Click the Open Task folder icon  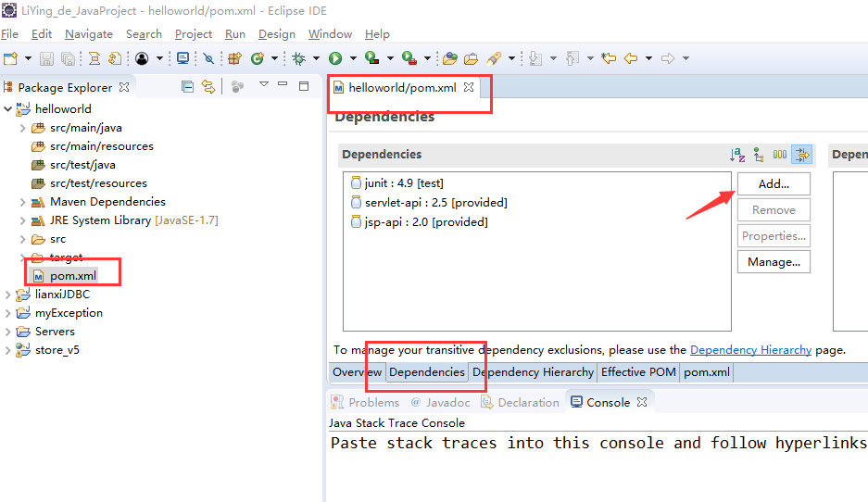(x=472, y=58)
